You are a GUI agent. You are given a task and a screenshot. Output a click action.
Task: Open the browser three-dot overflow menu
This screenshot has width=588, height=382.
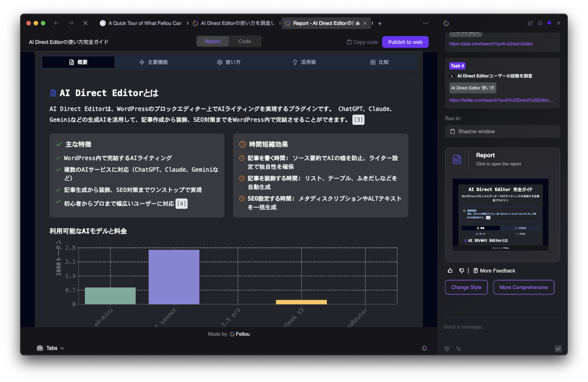(x=426, y=23)
